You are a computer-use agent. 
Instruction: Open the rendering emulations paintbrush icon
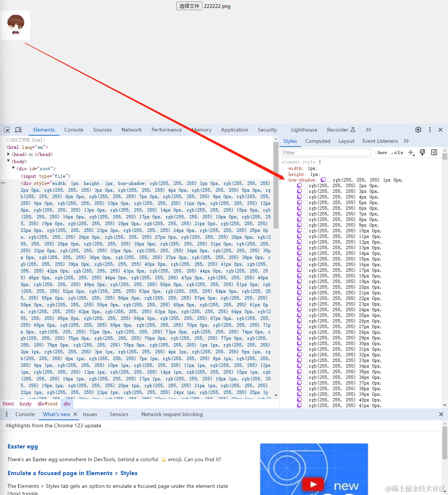click(422, 152)
